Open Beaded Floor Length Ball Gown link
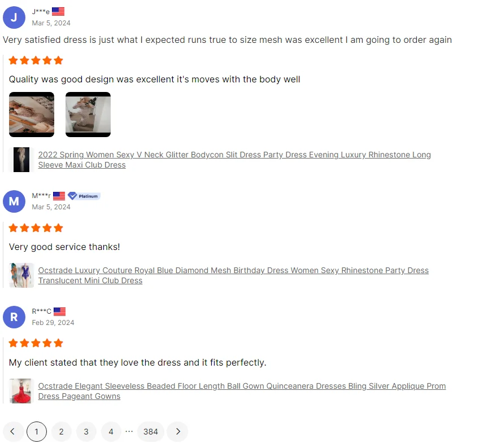The height and width of the screenshot is (448, 479). coord(242,391)
